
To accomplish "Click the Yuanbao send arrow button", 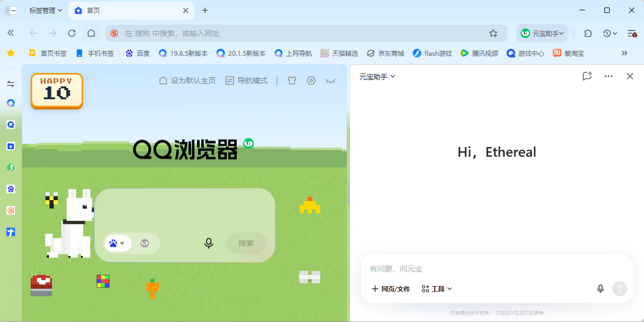I will (x=620, y=289).
